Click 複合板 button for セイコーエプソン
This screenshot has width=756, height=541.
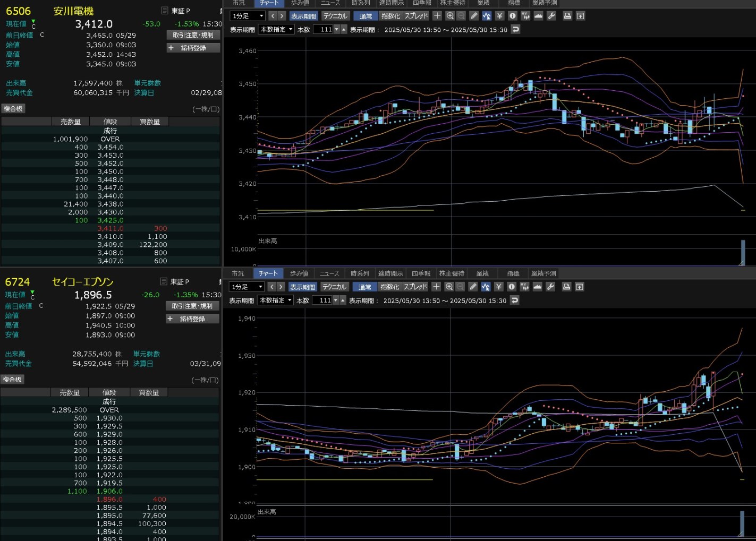12,380
